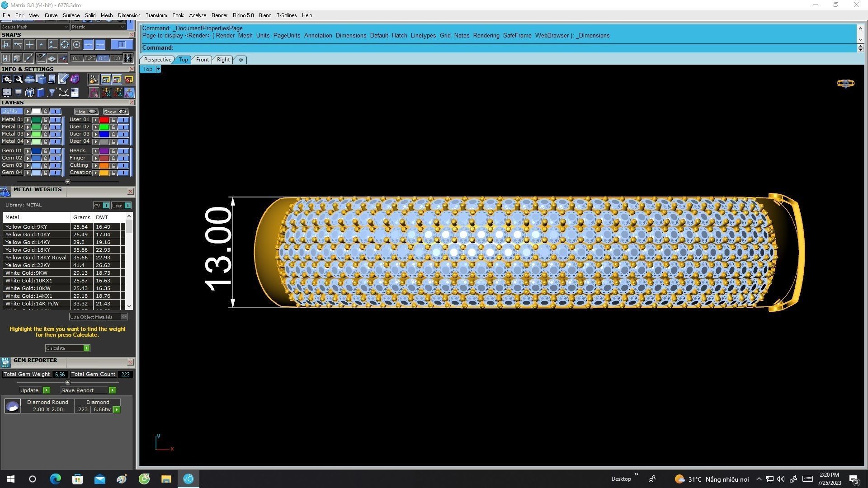The width and height of the screenshot is (868, 488).
Task: Toggle the Quadrant snap icon
Action: click(x=65, y=45)
